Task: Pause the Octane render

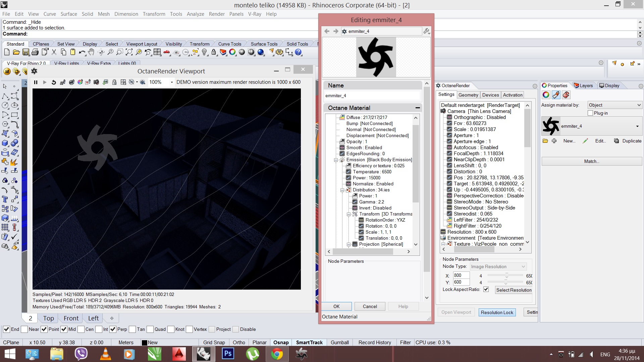Action: pyautogui.click(x=36, y=82)
